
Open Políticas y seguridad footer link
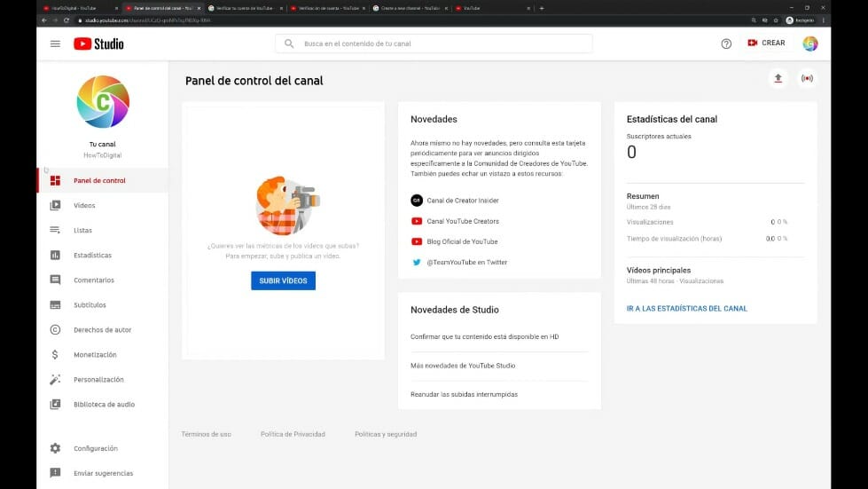(x=386, y=434)
